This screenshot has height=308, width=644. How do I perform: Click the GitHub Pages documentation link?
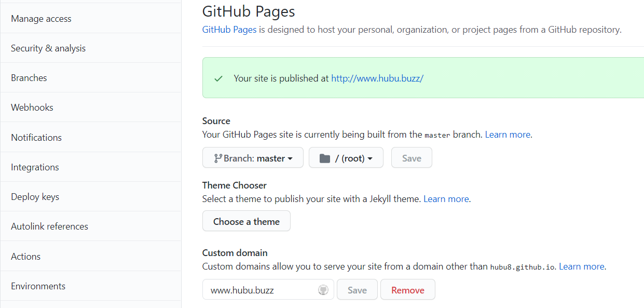pyautogui.click(x=229, y=30)
